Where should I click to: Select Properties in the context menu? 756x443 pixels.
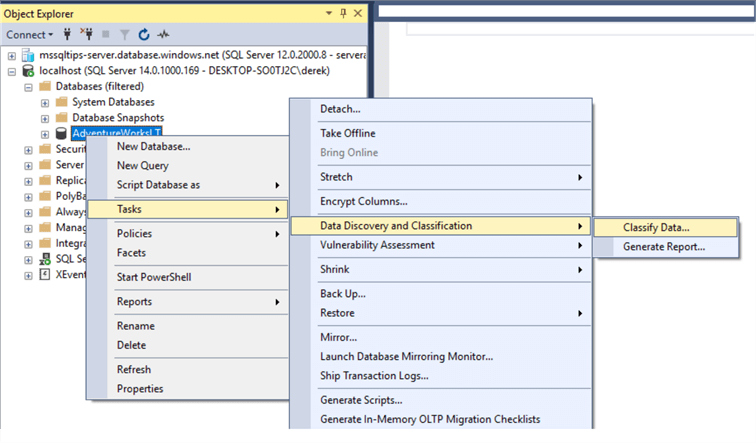tap(139, 388)
